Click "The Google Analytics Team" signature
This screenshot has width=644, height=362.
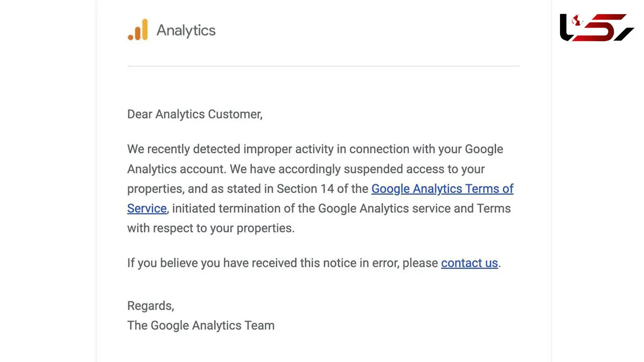[x=201, y=325]
